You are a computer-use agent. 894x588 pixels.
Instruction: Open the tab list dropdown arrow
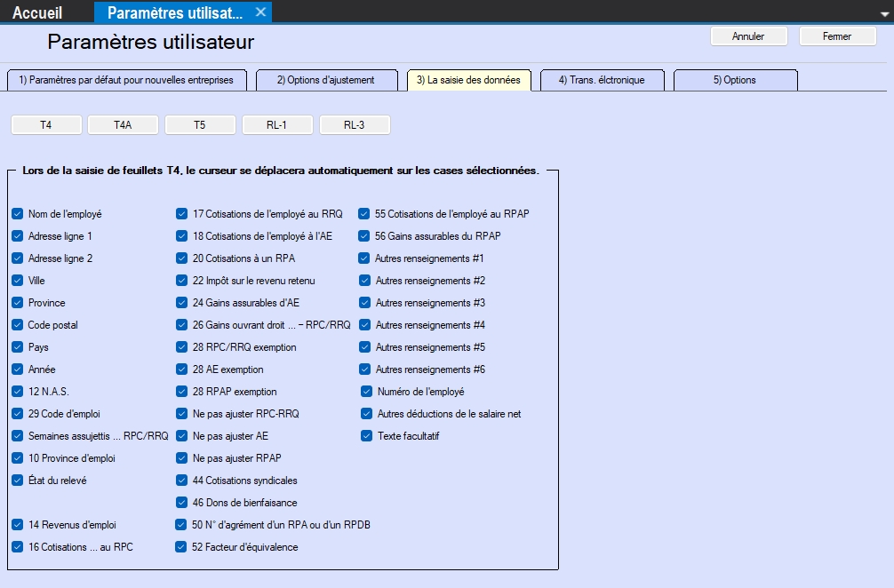pos(884,13)
